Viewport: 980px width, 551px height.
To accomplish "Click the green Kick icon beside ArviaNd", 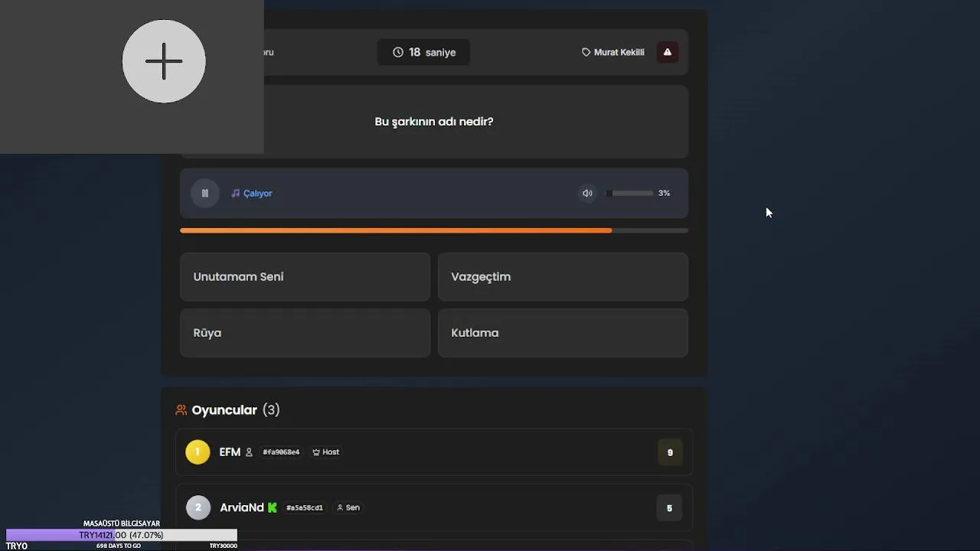I will pyautogui.click(x=273, y=507).
